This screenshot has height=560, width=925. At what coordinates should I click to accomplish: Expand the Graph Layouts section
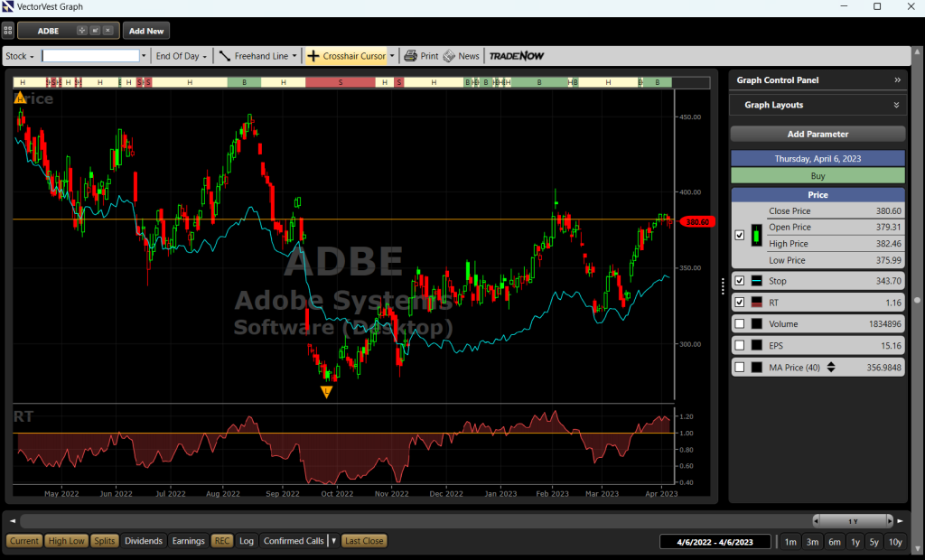tap(896, 105)
